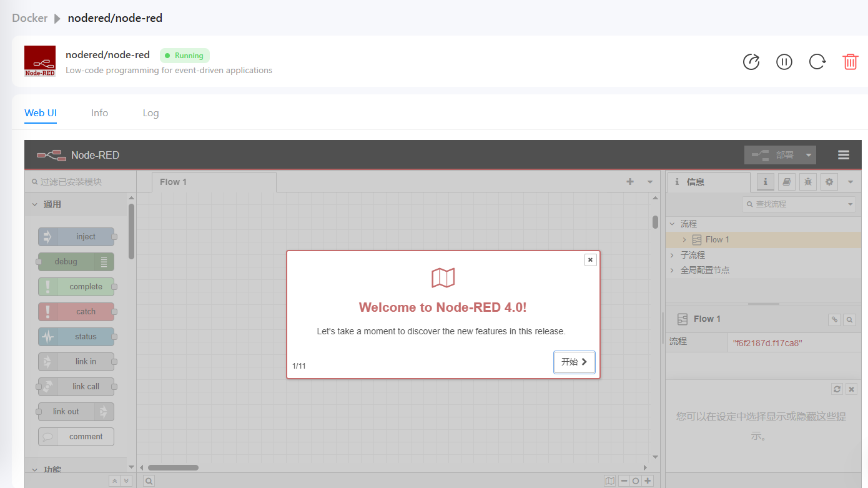Click the circular-arrow restart container icon
This screenshot has height=488, width=868.
point(817,62)
